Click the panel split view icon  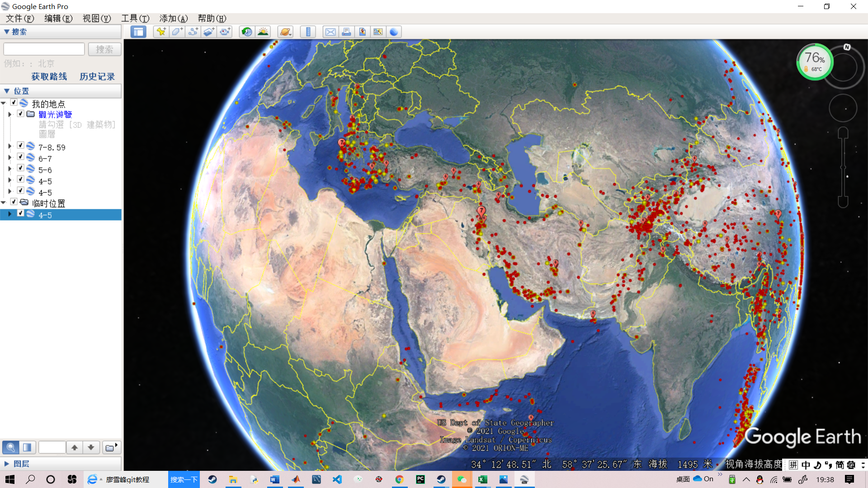[27, 447]
